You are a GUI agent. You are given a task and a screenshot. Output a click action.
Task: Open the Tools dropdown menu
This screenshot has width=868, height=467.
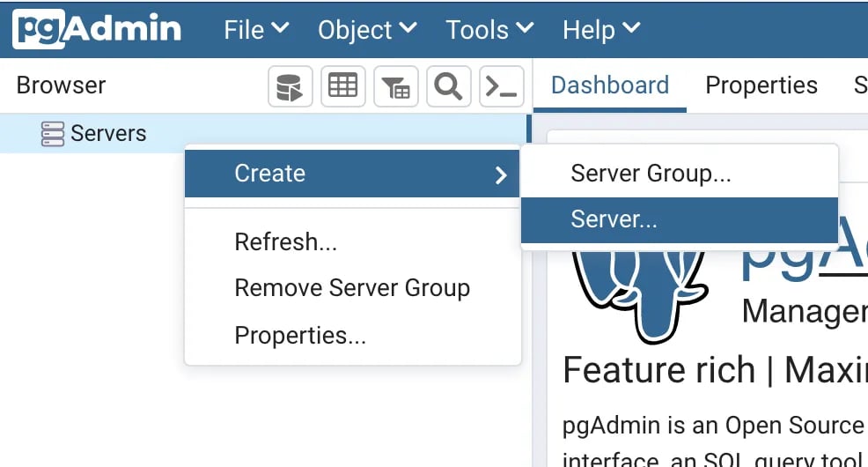(x=489, y=29)
